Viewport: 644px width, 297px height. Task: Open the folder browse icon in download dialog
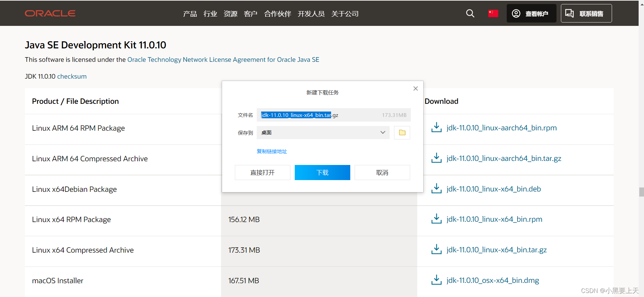click(402, 132)
